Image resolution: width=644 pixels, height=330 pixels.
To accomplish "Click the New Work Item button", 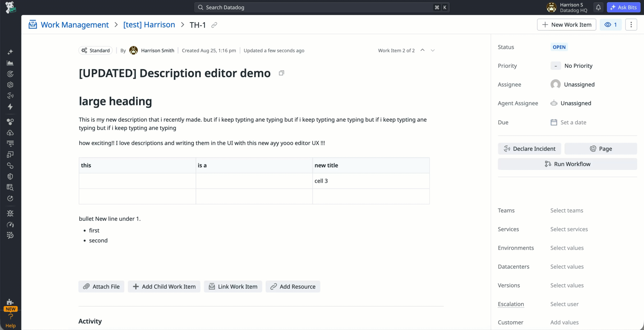I will [x=566, y=24].
